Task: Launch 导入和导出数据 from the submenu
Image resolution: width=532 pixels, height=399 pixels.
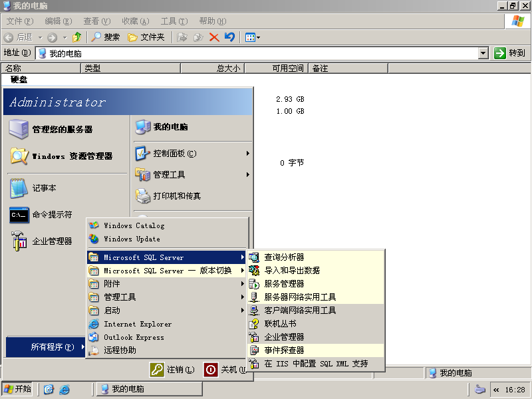Action: click(316, 271)
